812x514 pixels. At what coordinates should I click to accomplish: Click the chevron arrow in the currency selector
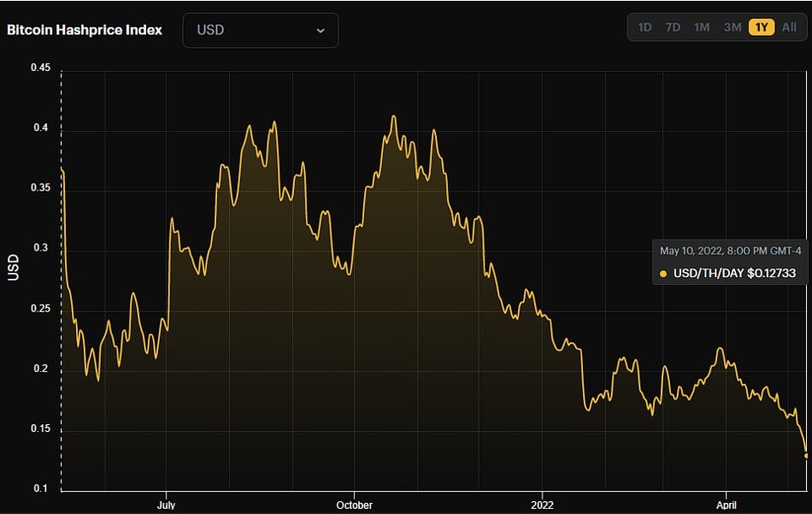321,30
